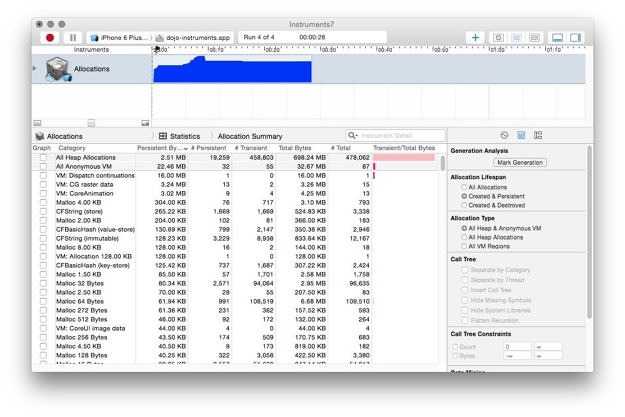The image size is (625, 417).
Task: Open the Extended Detail inspector icon
Action: 537,135
